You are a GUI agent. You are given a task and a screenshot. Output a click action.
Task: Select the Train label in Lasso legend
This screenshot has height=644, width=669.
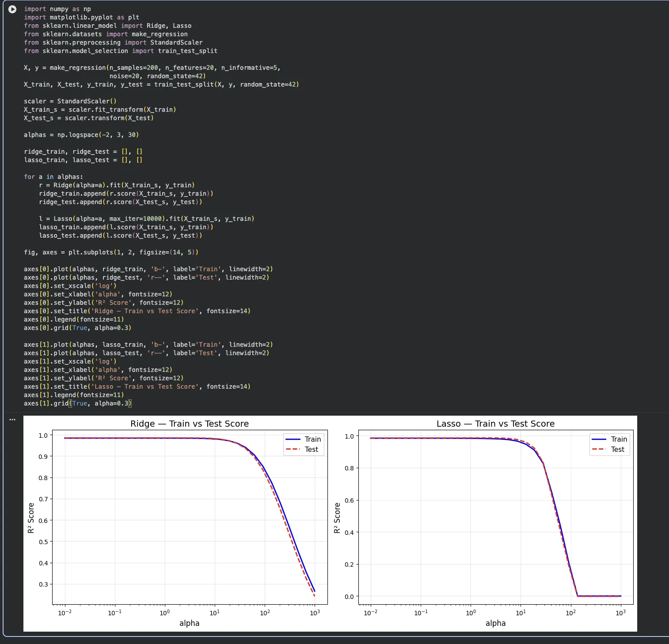(x=619, y=439)
